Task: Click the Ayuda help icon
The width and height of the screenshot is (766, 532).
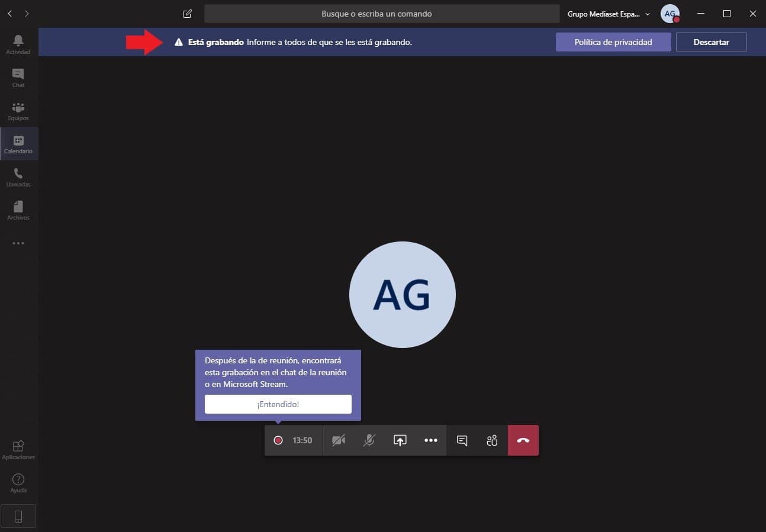Action: point(18,482)
